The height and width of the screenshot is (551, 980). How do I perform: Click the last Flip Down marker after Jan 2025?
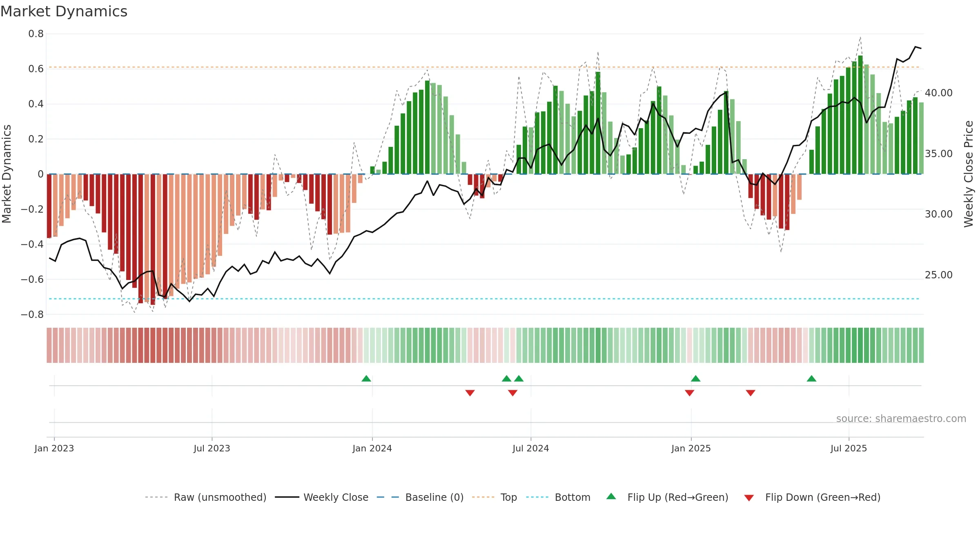click(x=751, y=393)
